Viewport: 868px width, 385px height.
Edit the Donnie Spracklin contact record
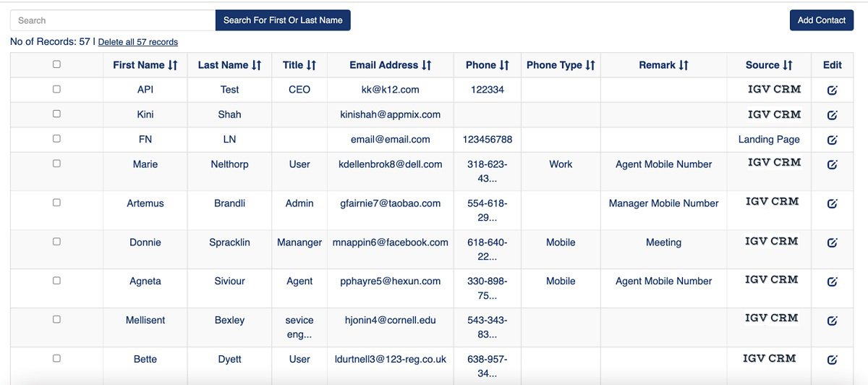(832, 243)
